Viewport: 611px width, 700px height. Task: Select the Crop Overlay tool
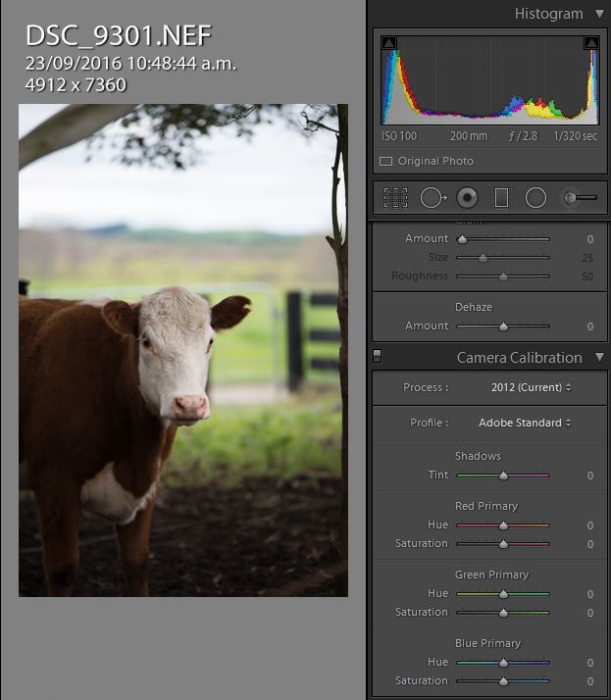(395, 198)
